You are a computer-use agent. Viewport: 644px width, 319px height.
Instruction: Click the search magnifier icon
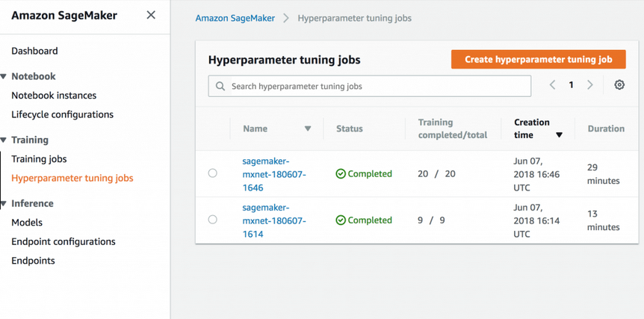[x=220, y=86]
